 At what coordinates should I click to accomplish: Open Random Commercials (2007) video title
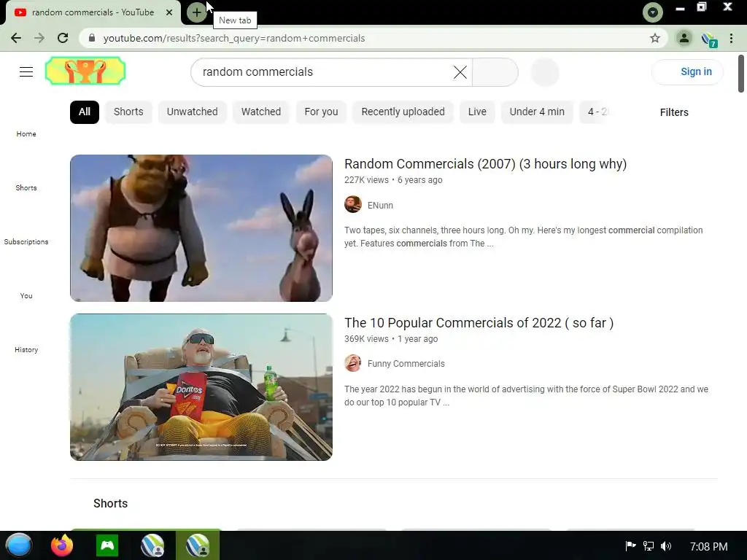pos(485,164)
